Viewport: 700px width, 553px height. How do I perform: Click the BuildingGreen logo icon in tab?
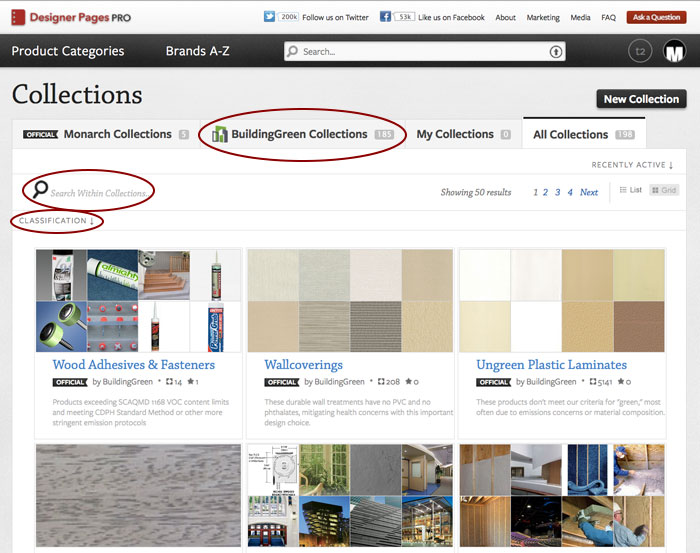[220, 134]
